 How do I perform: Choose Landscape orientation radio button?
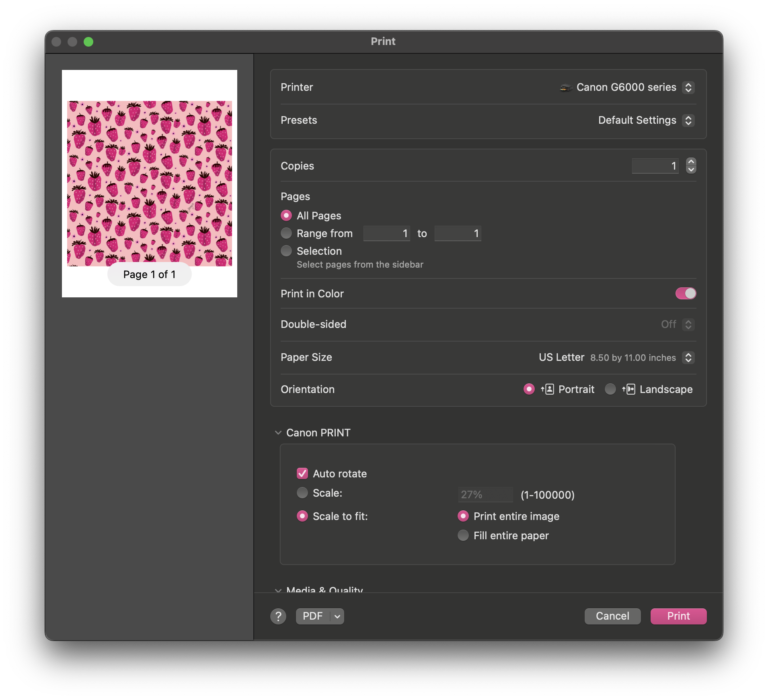[x=610, y=389]
